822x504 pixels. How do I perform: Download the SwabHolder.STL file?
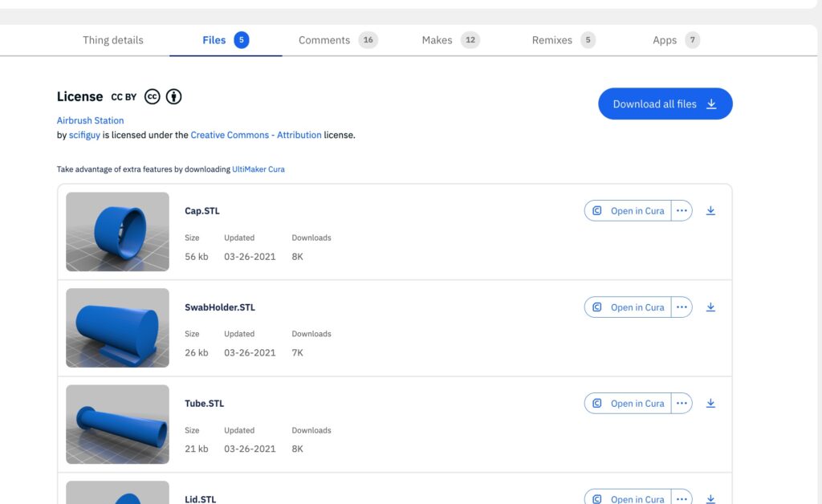[x=710, y=307]
